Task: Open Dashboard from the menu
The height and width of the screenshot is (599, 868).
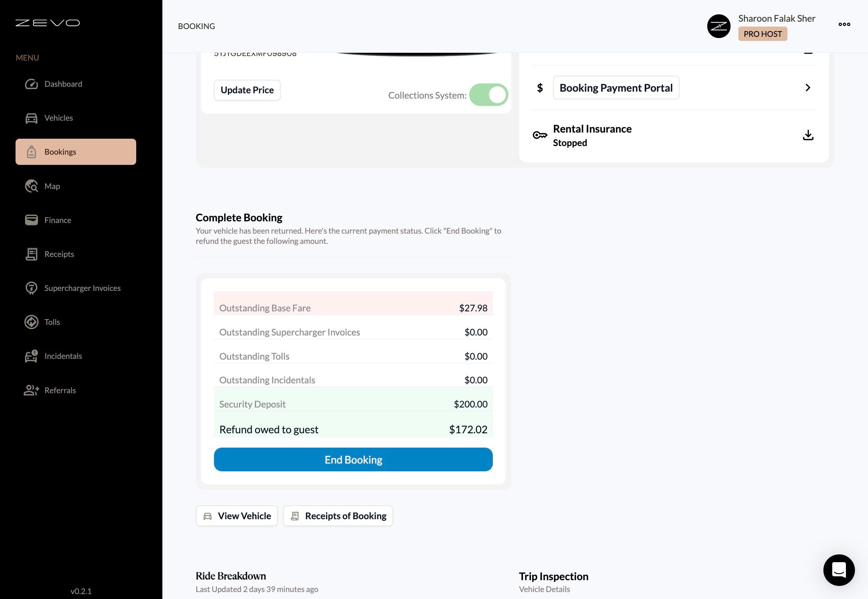Action: [63, 84]
